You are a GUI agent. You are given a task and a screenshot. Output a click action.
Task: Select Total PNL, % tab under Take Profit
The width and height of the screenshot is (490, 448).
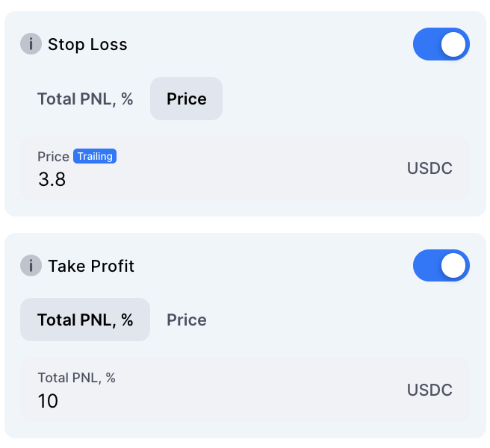point(85,320)
